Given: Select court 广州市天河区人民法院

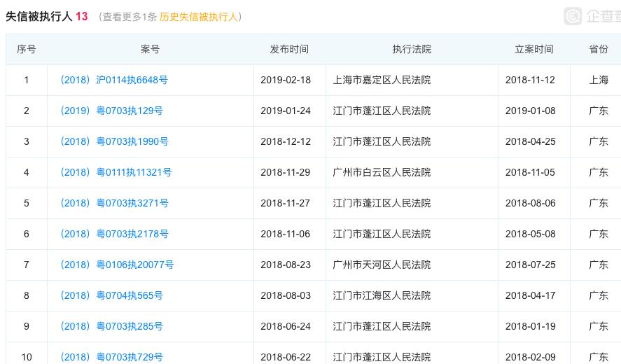Looking at the screenshot, I should coord(382,265).
